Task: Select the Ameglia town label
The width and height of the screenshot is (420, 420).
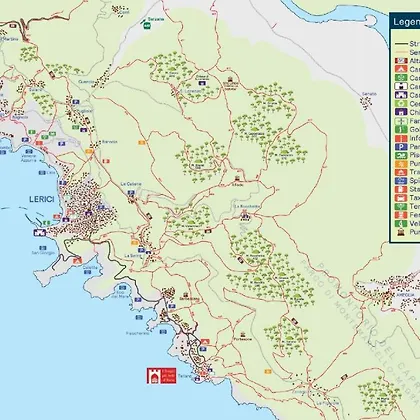Action: tap(406, 295)
